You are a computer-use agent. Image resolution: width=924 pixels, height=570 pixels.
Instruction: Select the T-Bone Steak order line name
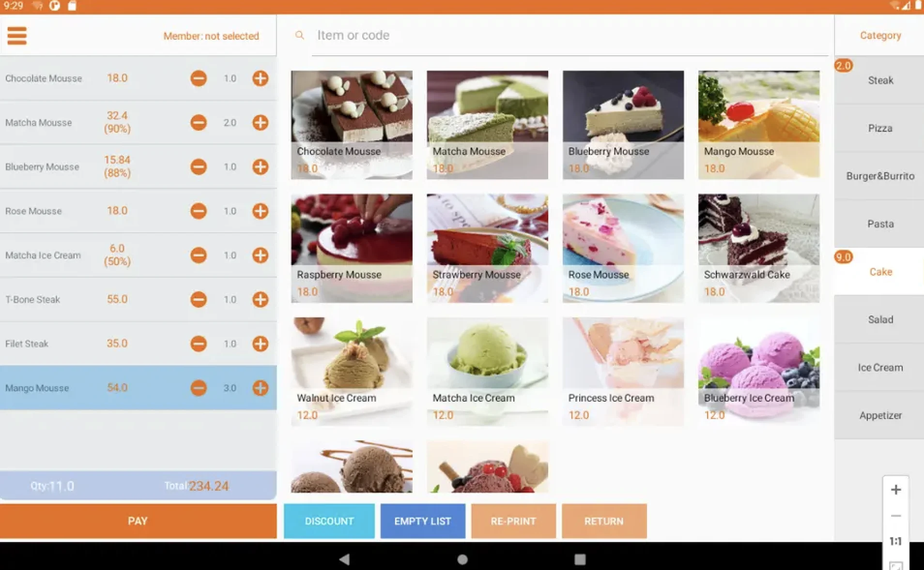coord(33,300)
